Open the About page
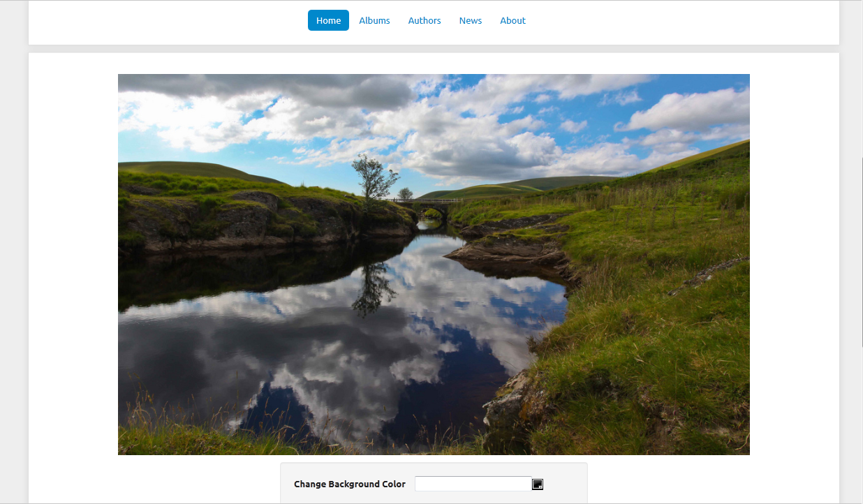The height and width of the screenshot is (504, 863). click(x=512, y=20)
